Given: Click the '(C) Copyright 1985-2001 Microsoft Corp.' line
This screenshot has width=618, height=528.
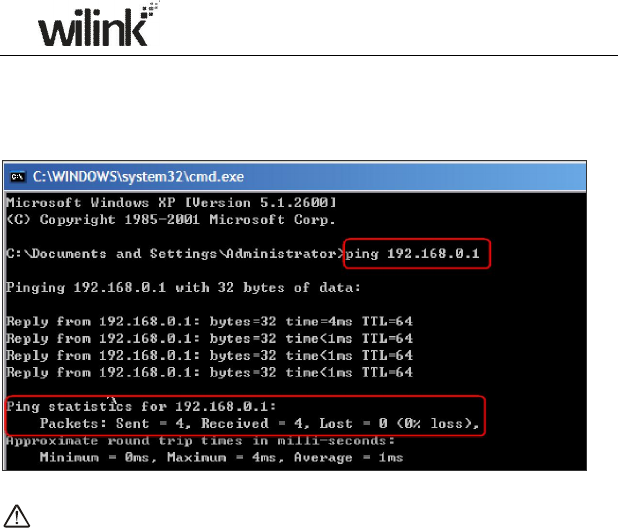Looking at the screenshot, I should 171,219.
